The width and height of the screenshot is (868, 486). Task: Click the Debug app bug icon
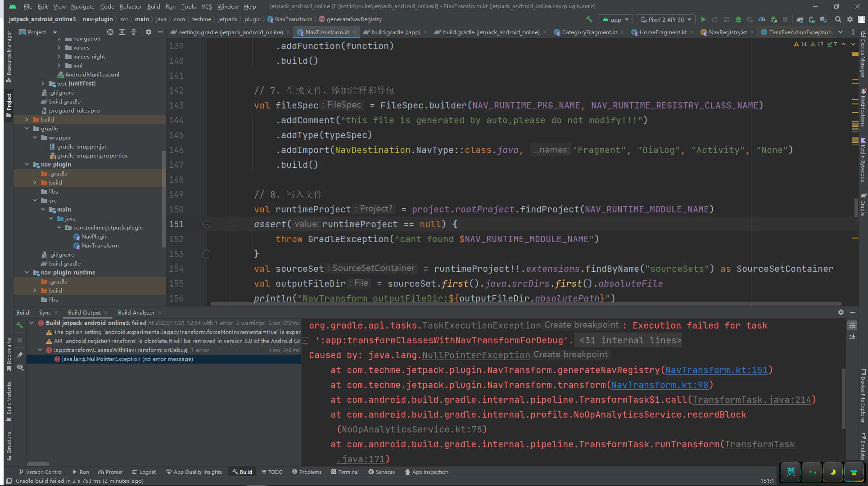[738, 19]
